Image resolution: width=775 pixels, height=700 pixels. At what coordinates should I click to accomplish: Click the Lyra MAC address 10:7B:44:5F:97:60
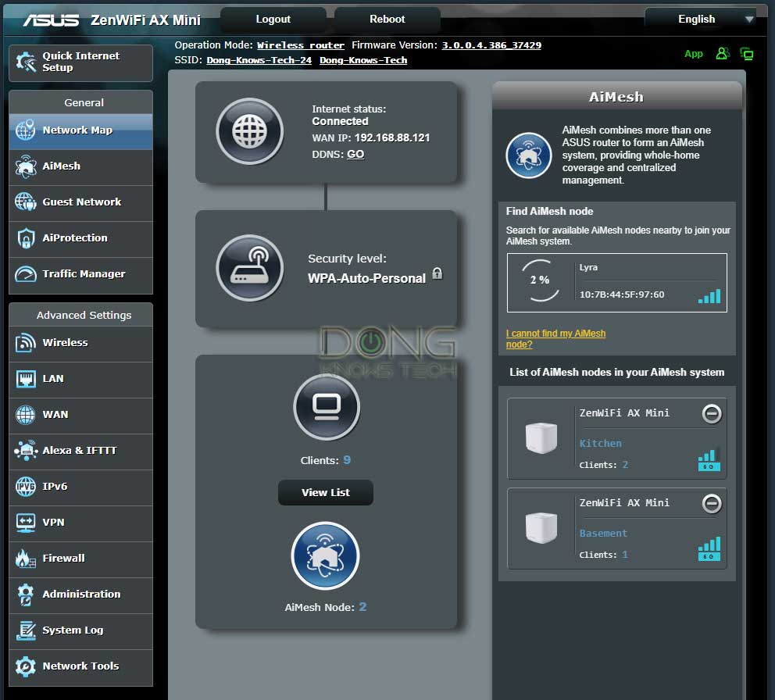click(622, 295)
